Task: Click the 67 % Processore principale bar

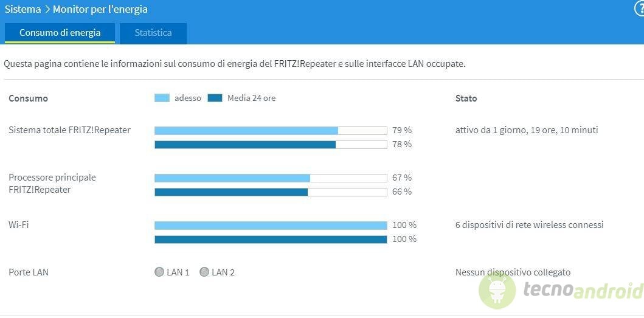Action: point(271,178)
